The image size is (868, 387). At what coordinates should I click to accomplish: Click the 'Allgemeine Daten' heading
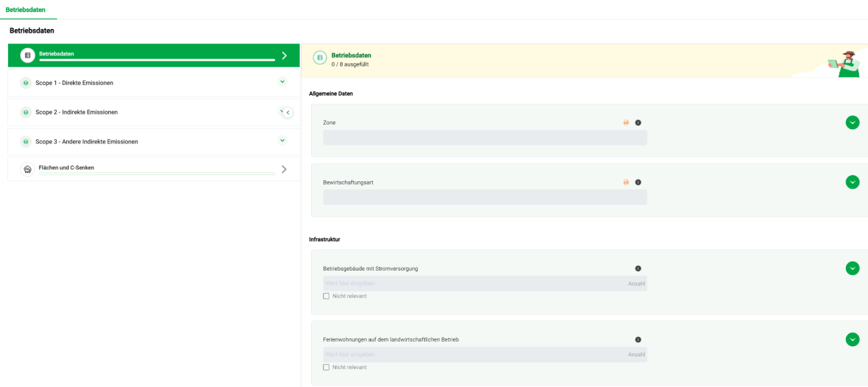click(x=331, y=93)
